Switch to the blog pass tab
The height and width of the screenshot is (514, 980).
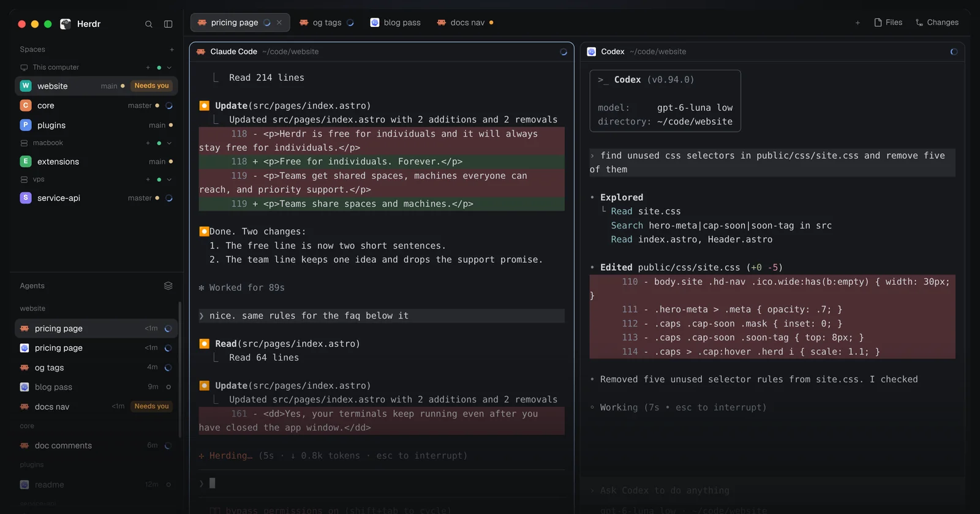coord(396,23)
